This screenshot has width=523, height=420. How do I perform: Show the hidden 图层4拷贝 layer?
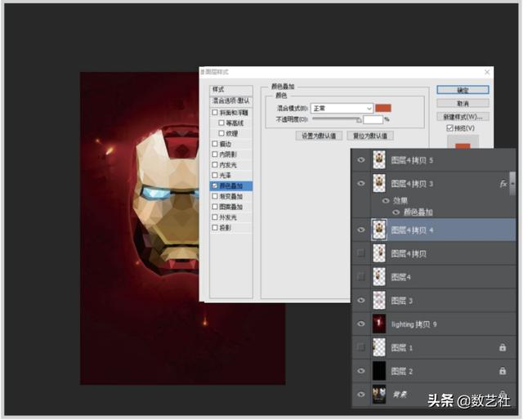tap(361, 253)
